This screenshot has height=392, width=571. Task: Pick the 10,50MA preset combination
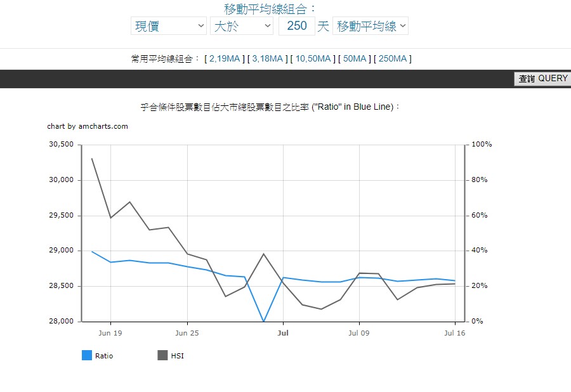(313, 59)
